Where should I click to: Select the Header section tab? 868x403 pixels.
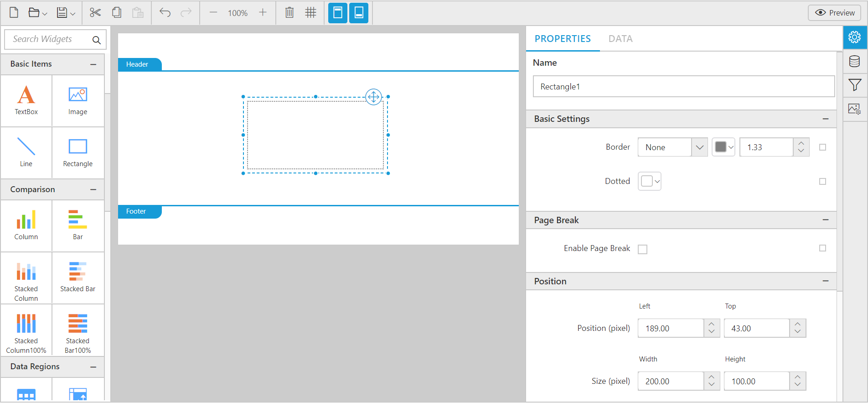139,64
